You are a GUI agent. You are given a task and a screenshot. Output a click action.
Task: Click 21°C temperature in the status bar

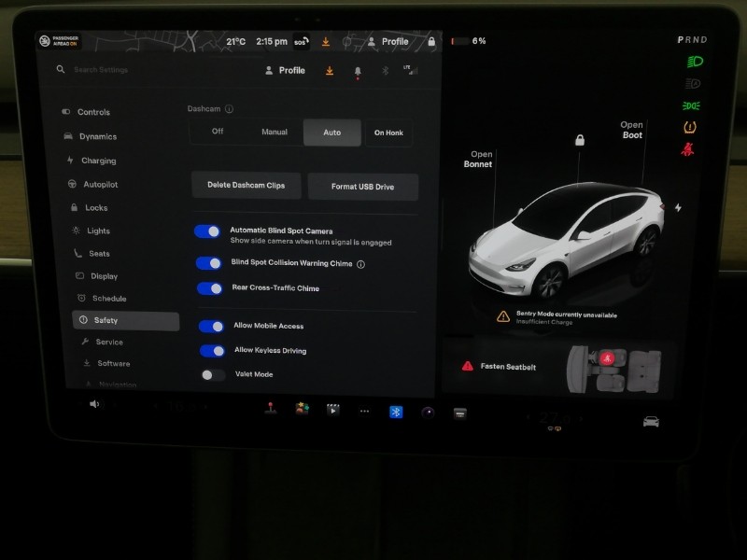[x=236, y=42]
